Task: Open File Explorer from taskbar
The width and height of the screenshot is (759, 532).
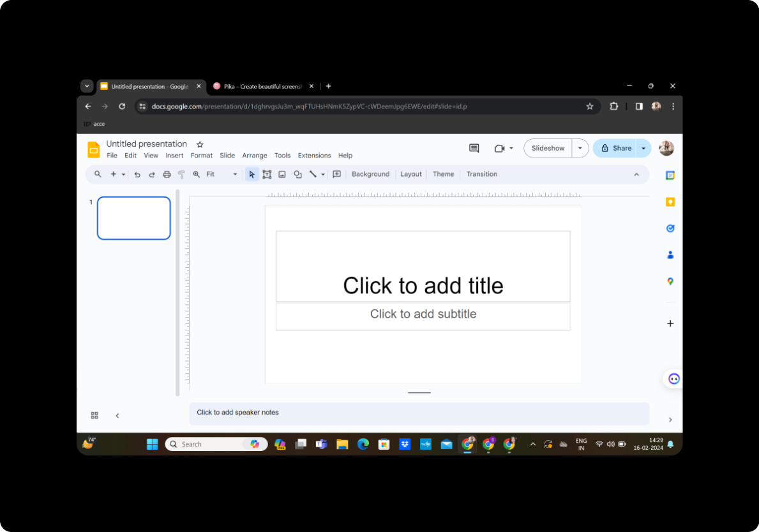Action: (x=342, y=444)
